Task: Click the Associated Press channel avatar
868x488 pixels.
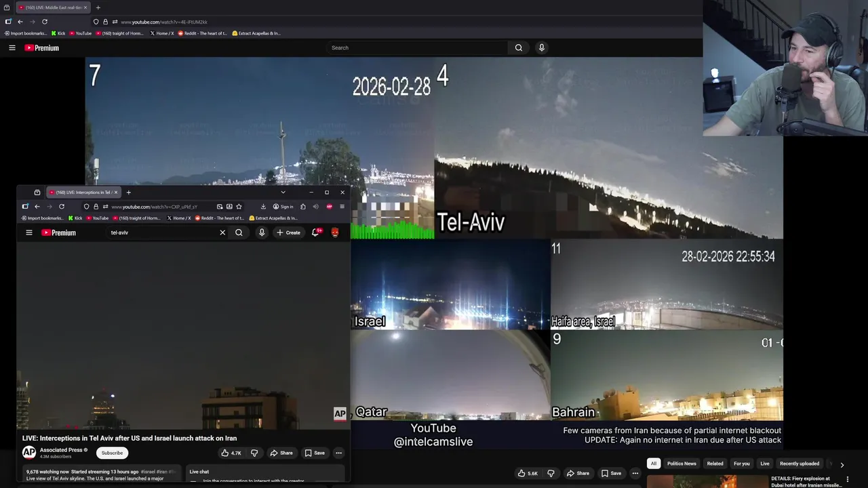Action: (x=29, y=453)
